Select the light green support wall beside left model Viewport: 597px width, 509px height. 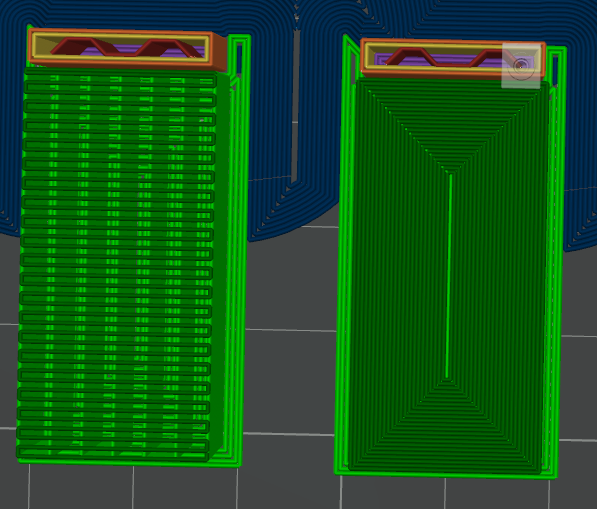pyautogui.click(x=239, y=247)
